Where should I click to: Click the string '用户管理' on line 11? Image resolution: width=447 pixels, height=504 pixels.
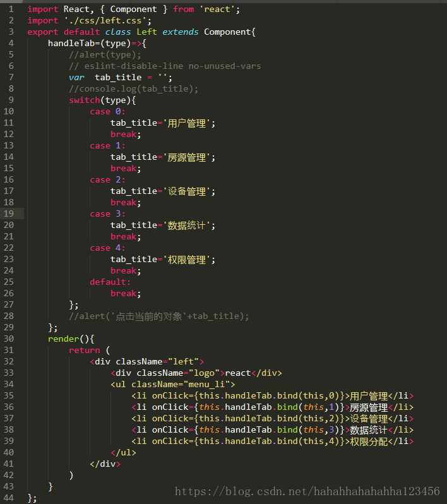(x=187, y=123)
